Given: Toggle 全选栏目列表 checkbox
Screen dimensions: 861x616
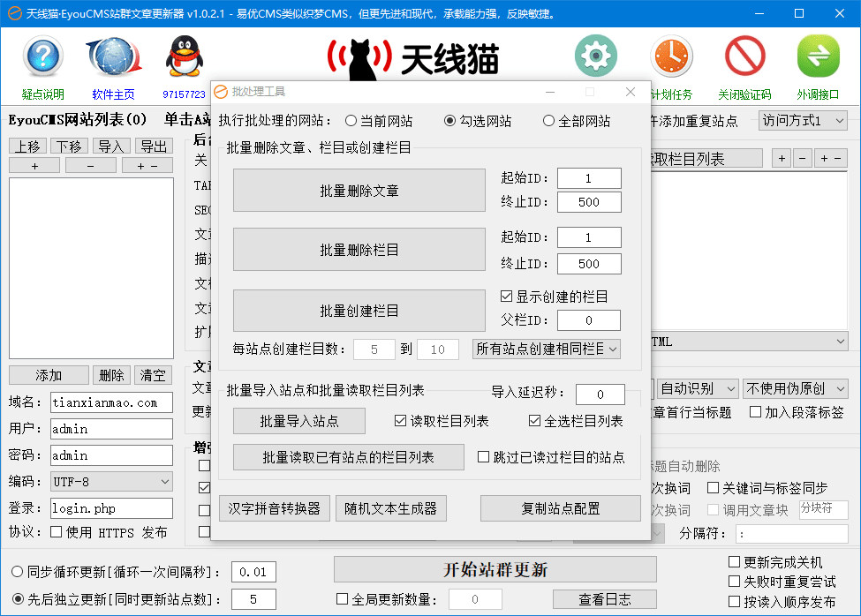Looking at the screenshot, I should click(x=534, y=421).
